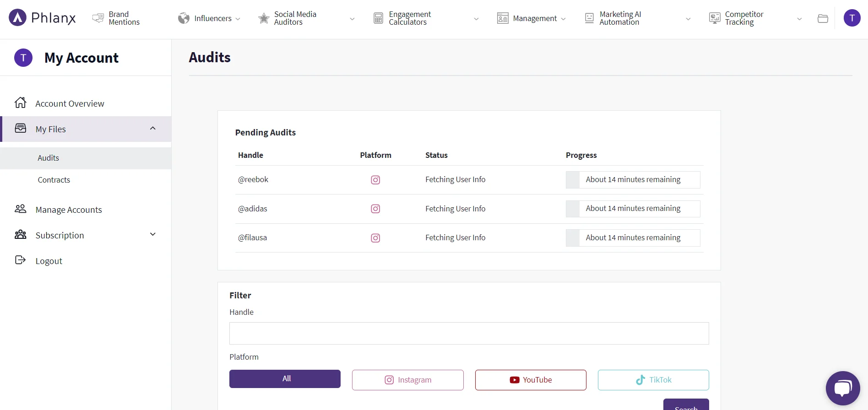Click the Progress column header

coord(581,155)
